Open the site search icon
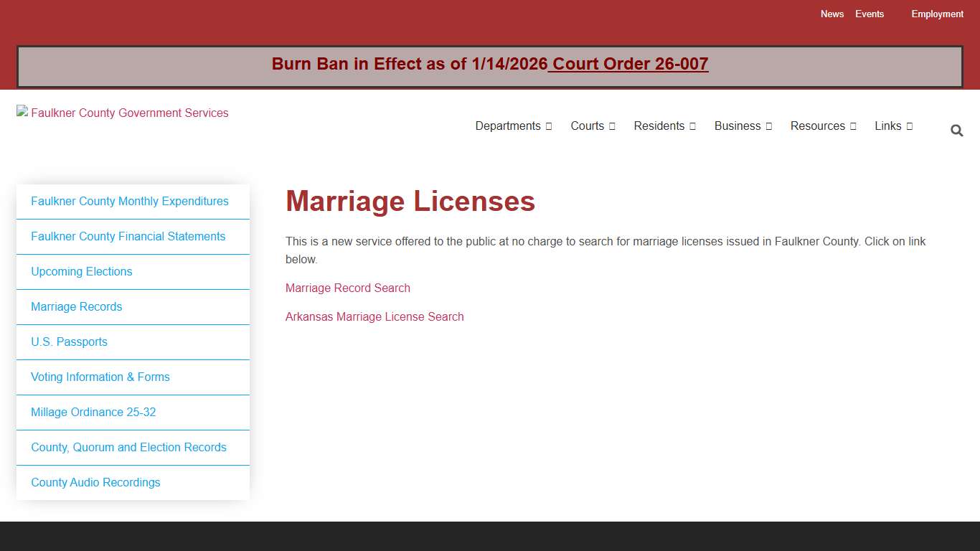Image resolution: width=980 pixels, height=551 pixels. coord(956,131)
